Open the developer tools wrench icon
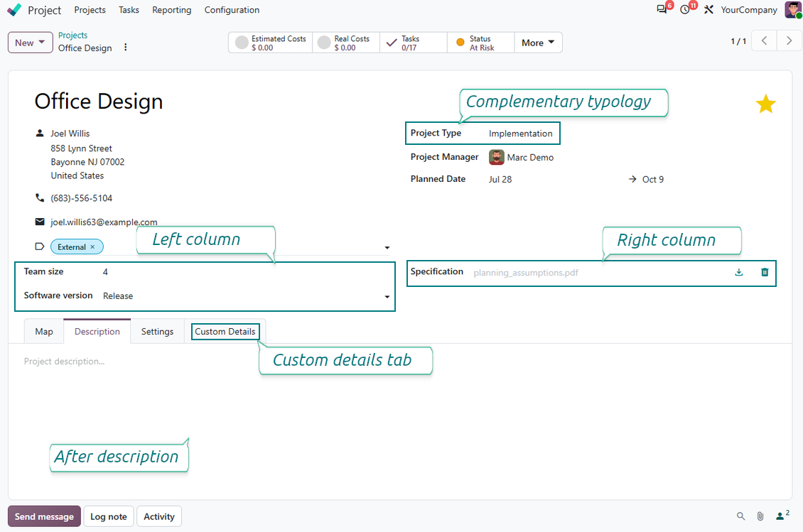Viewport: 803px width, 532px height. pos(708,9)
